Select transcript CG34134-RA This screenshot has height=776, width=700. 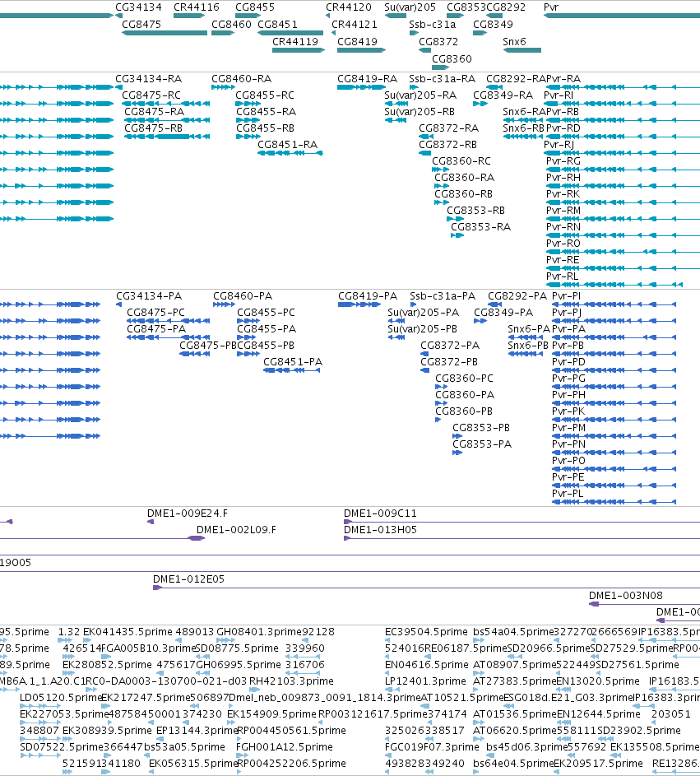click(x=148, y=79)
